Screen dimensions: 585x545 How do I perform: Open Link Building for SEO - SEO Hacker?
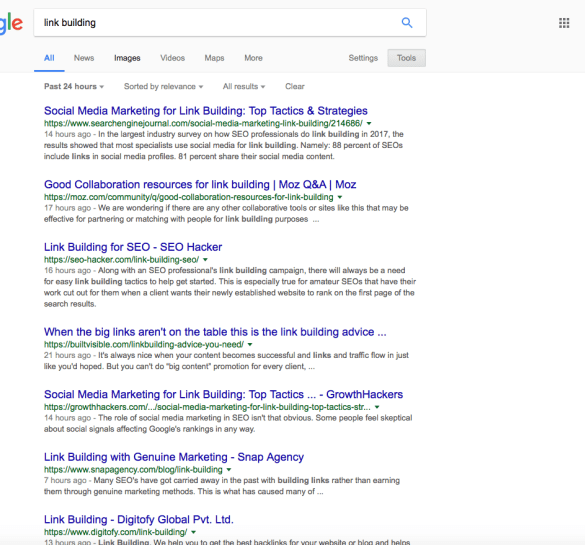[133, 247]
